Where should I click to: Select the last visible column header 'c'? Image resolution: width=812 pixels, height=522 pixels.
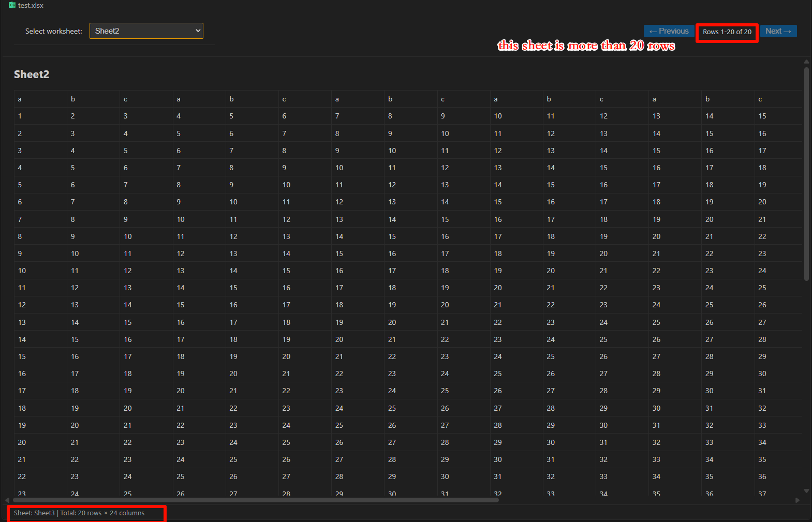[760, 99]
